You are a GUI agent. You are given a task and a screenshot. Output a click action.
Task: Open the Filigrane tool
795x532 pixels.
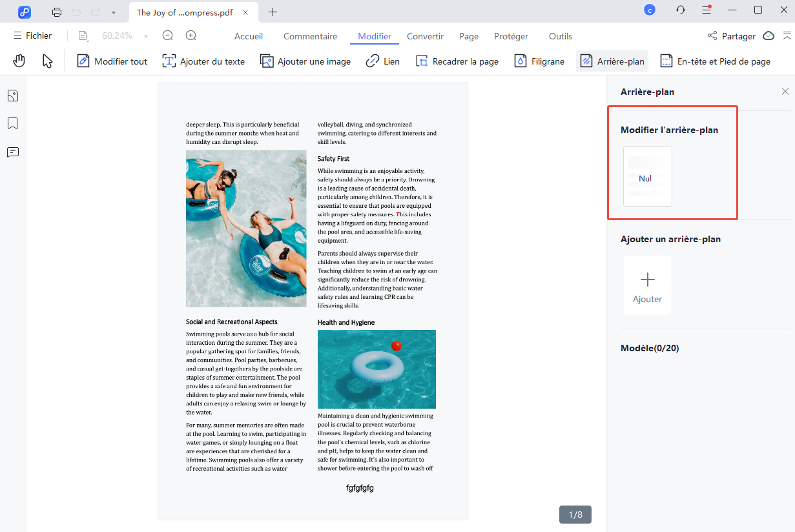click(539, 61)
